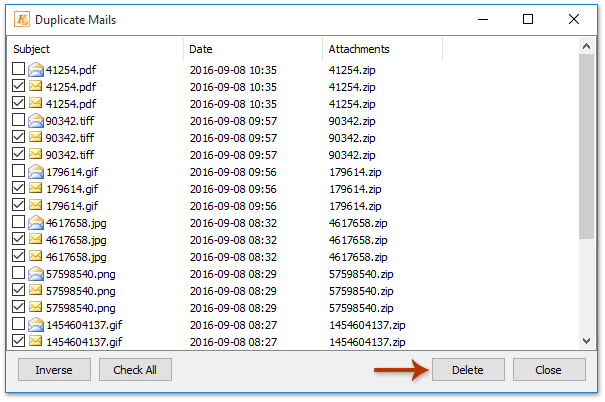Click the Check All button
605x402 pixels.
coord(135,370)
